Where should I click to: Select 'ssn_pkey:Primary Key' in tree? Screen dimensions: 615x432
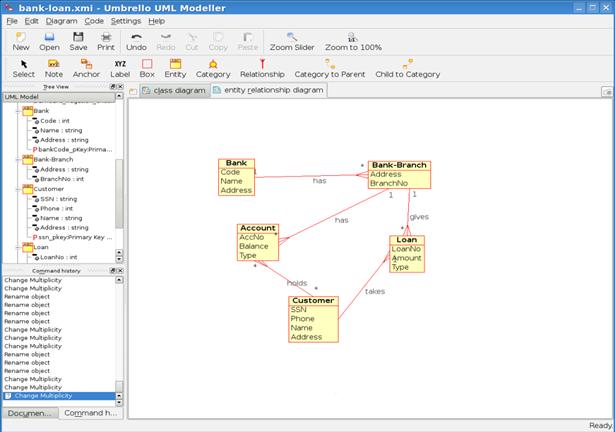point(75,237)
